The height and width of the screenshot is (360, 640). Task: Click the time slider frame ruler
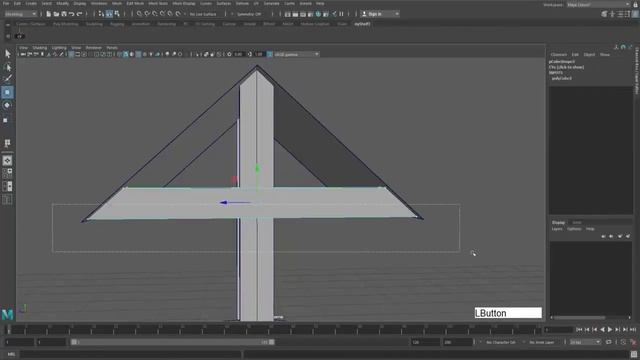tap(273, 329)
